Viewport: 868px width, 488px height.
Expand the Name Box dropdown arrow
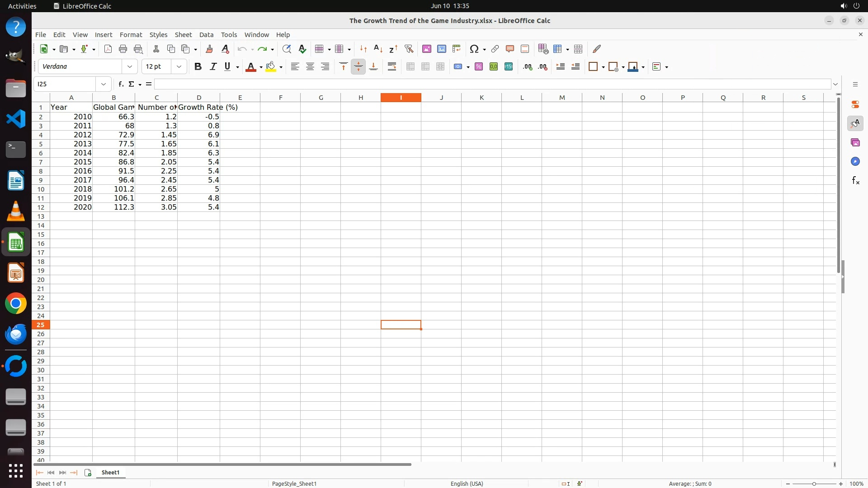[104, 84]
